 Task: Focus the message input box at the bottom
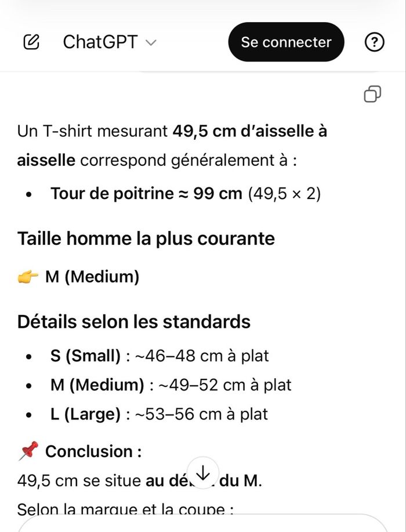tap(203, 524)
